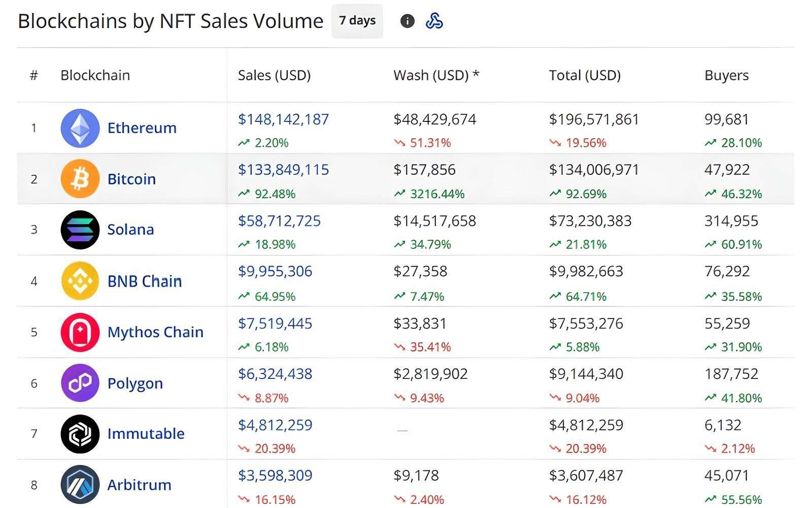This screenshot has width=812, height=508.
Task: Select BNB Chain total $9,982,663
Action: coord(586,271)
